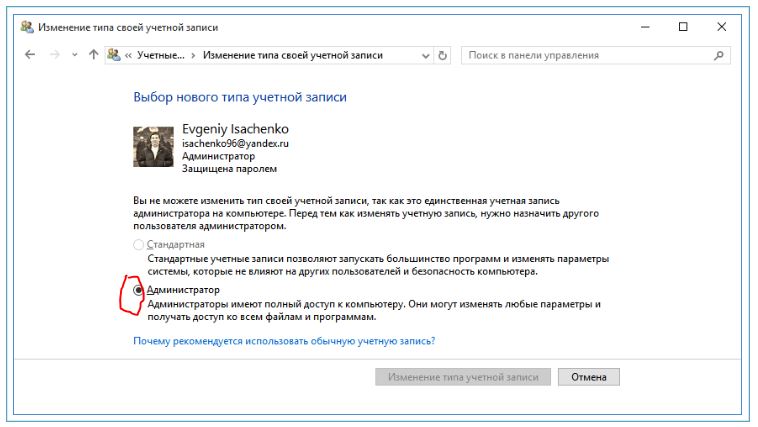758x427 pixels.
Task: Click the user accounts icon in address bar
Action: (x=115, y=56)
